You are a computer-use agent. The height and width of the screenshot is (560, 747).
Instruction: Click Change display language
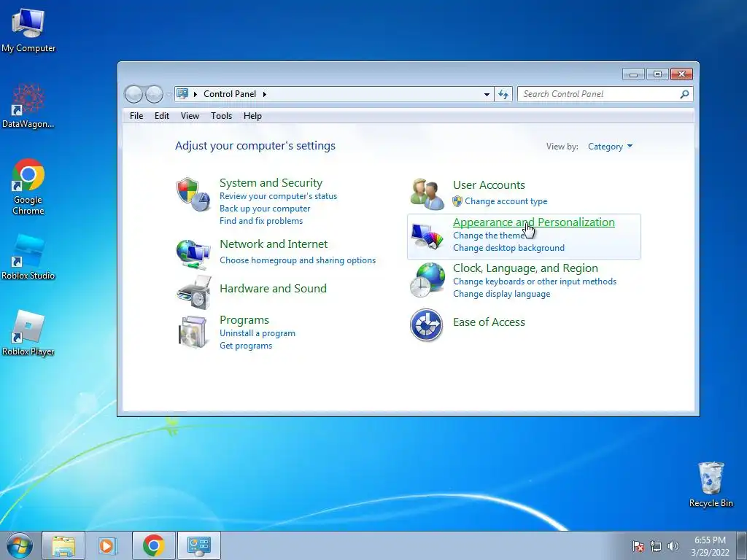pyautogui.click(x=501, y=295)
